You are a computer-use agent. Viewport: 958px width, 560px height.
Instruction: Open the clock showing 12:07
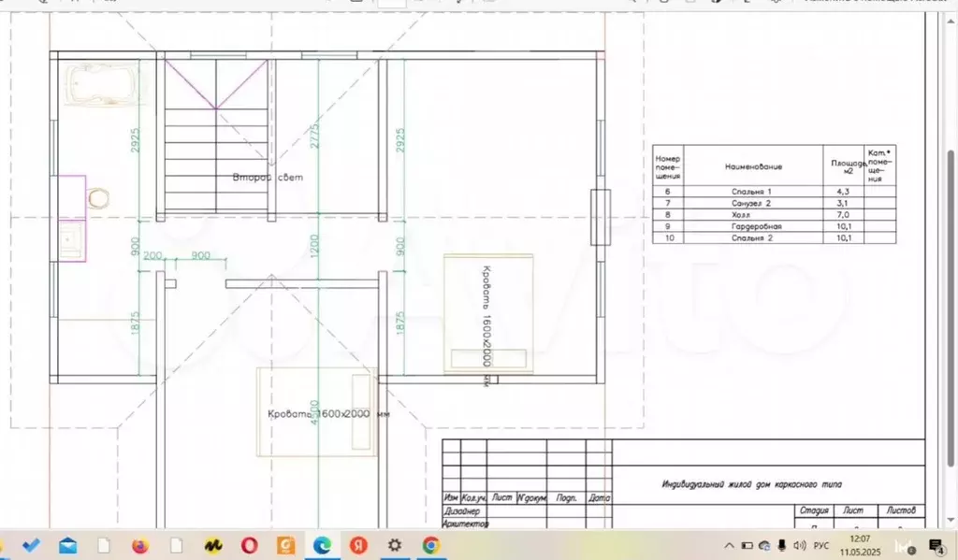(x=860, y=545)
